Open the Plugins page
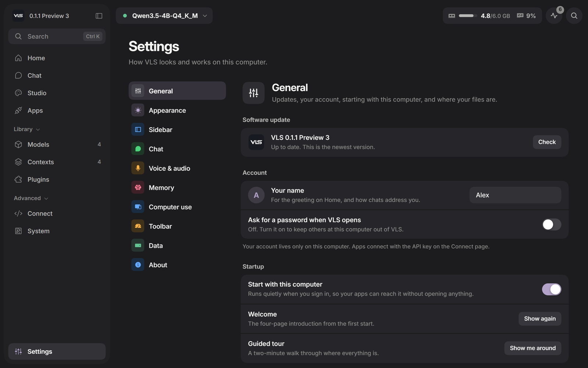The width and height of the screenshot is (588, 368). point(57,180)
